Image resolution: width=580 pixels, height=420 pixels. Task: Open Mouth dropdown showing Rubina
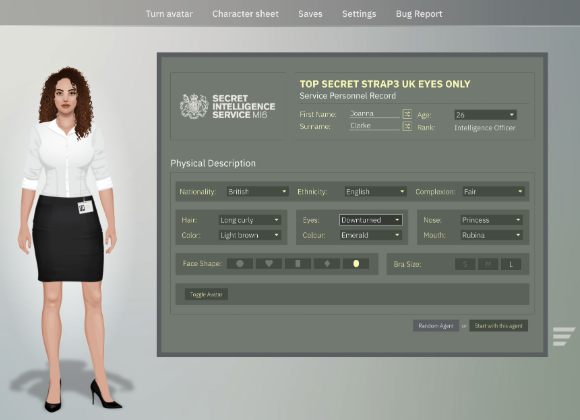[492, 235]
